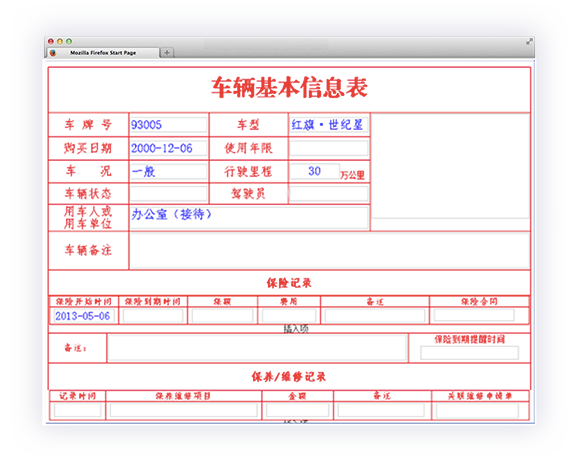This screenshot has width=580, height=460.
Task: Click the 保险到期提醒时间 input field
Action: point(469,352)
